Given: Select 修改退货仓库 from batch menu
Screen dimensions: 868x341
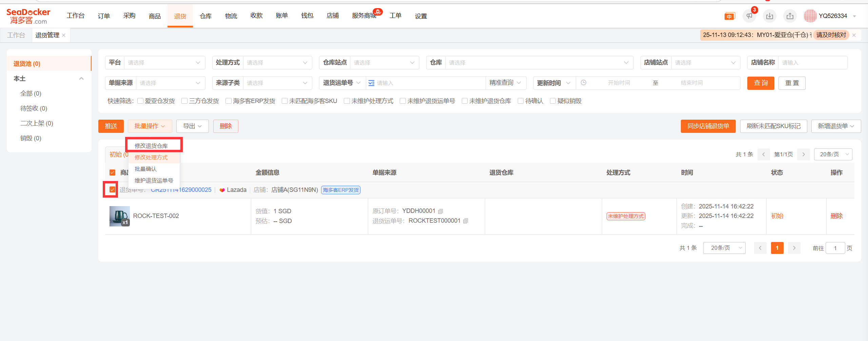Looking at the screenshot, I should pyautogui.click(x=151, y=146).
